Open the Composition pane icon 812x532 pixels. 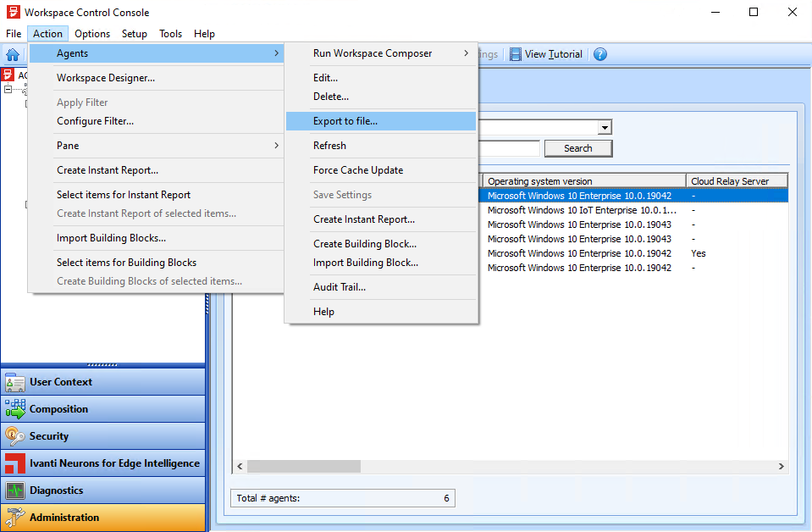click(14, 409)
